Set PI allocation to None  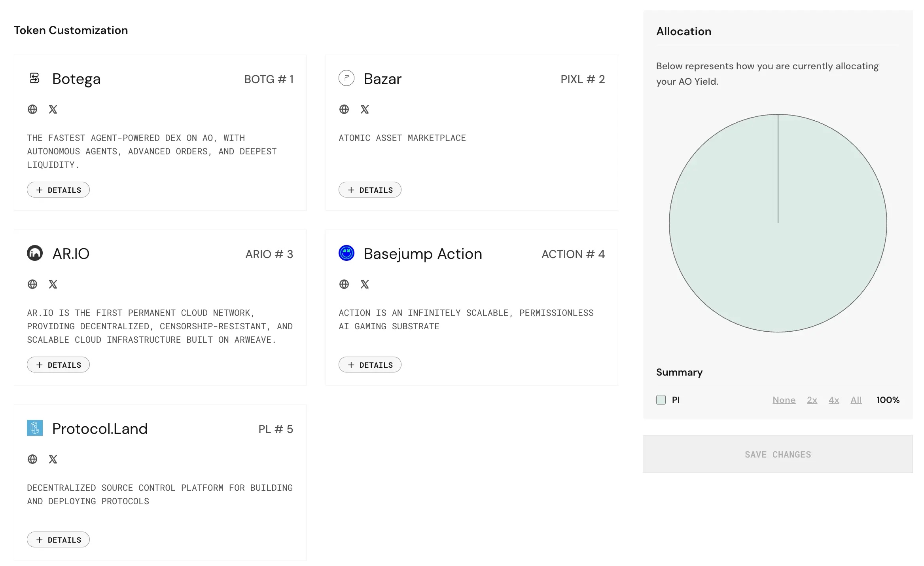click(x=784, y=400)
